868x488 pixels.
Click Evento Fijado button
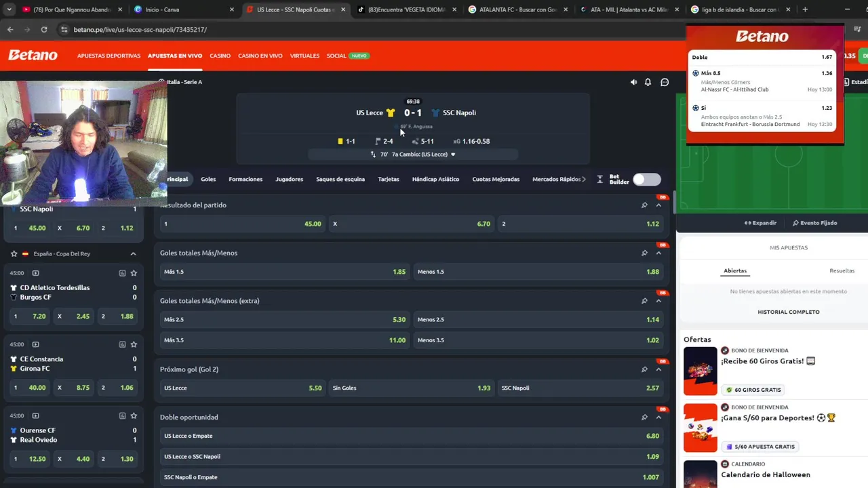tap(814, 223)
